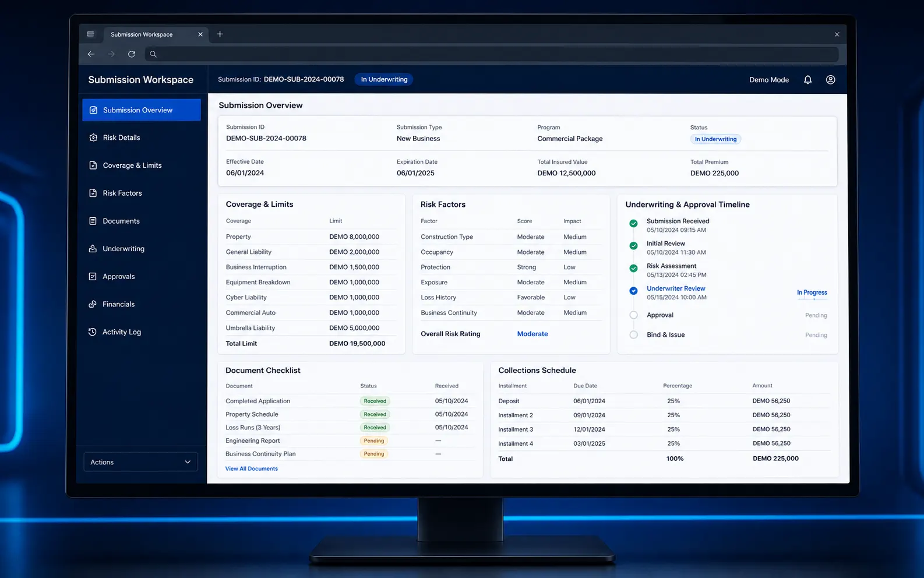Click the Risk Assessment green checkmark

click(x=633, y=268)
